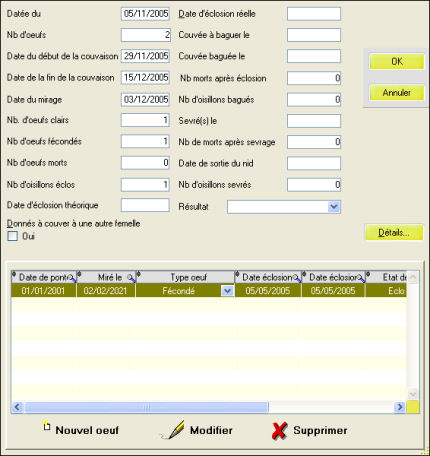Screen dimensions: 430x456
Task: Click Nouvel oeuf label
Action: click(x=87, y=430)
